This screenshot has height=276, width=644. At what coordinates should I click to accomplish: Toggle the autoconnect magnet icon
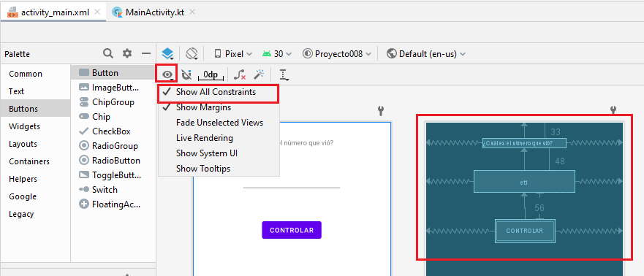pos(186,74)
